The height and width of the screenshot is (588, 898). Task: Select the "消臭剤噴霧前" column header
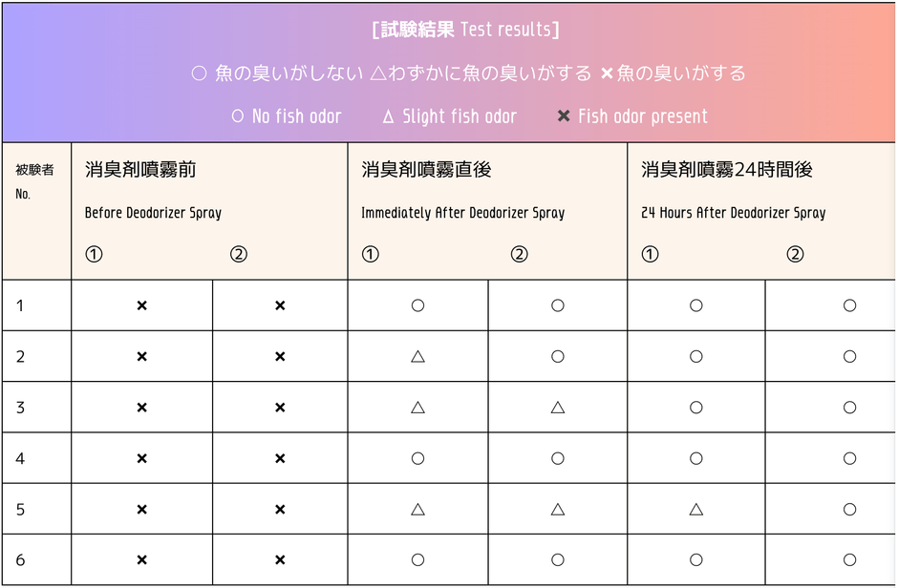(140, 170)
